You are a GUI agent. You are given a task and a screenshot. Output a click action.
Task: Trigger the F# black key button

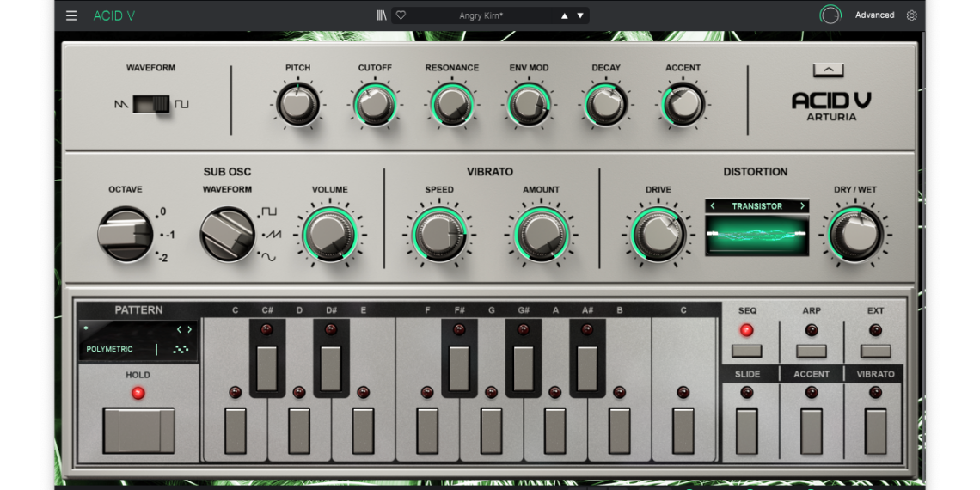tap(459, 368)
